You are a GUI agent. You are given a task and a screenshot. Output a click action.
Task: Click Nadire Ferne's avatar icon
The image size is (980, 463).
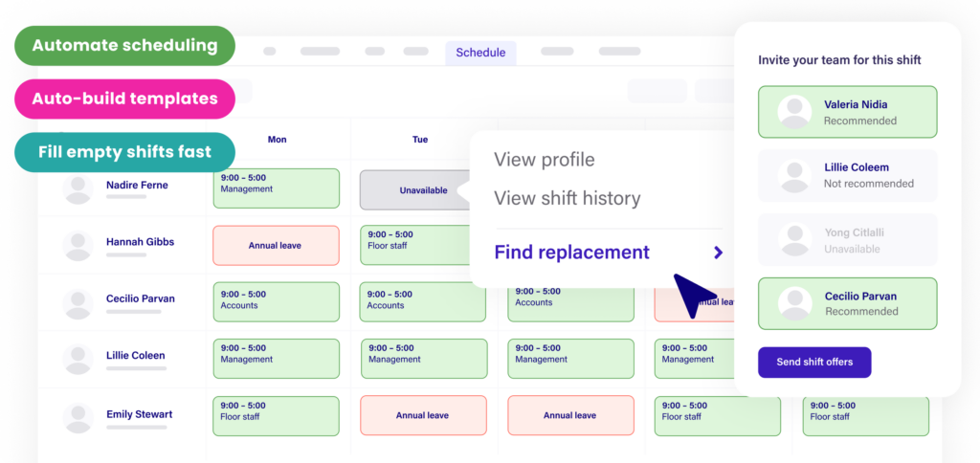click(x=78, y=188)
